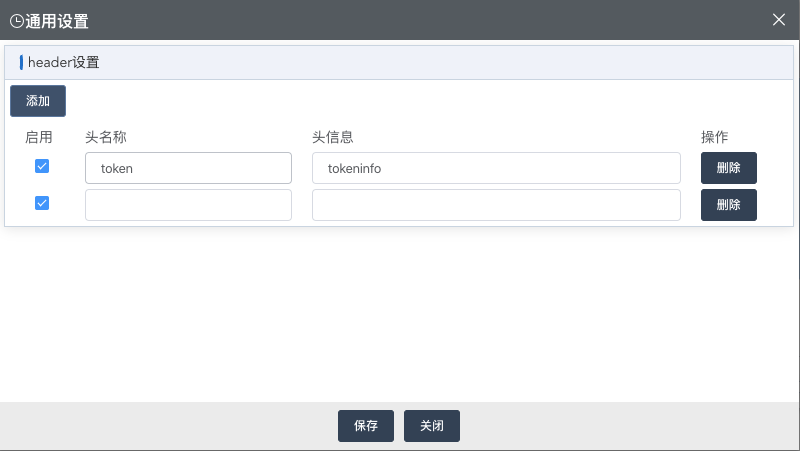
Task: Click the 通用设置 title text
Action: 57,21
